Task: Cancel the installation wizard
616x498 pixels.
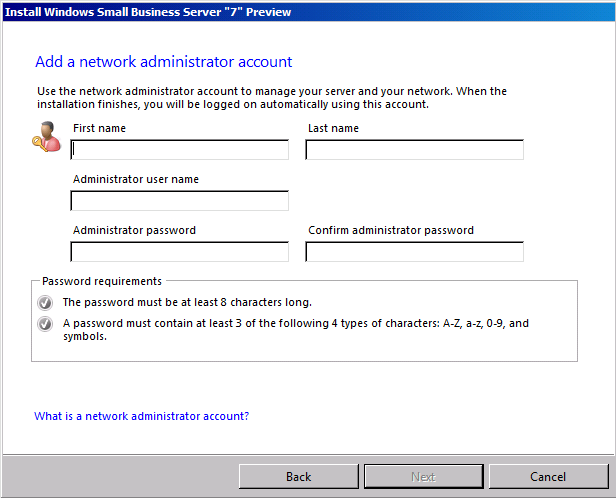Action: pyautogui.click(x=548, y=476)
